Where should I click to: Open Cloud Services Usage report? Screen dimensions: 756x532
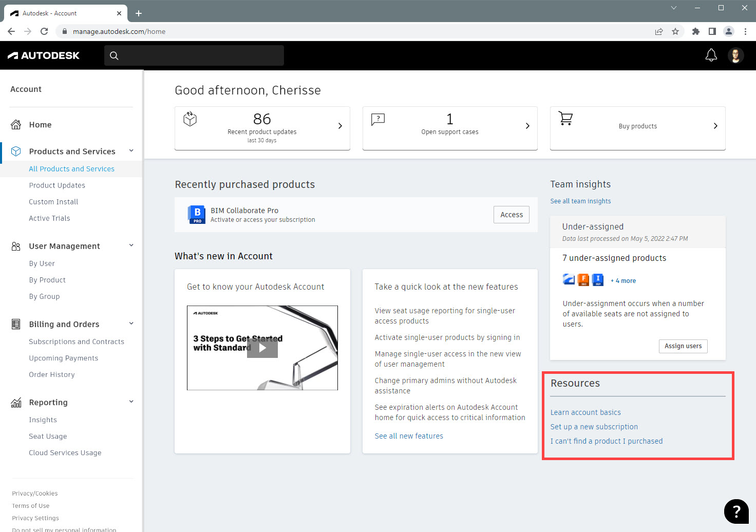[x=65, y=452]
